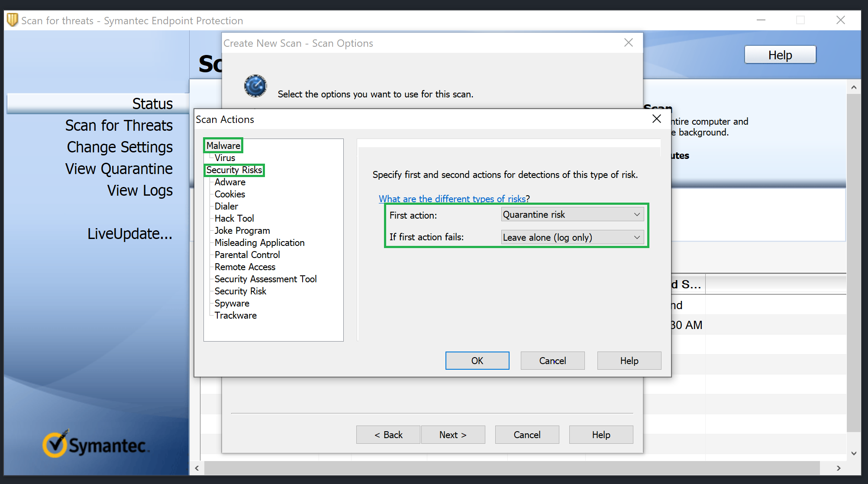
Task: Select Hack Tool in the risk list
Action: coord(234,218)
